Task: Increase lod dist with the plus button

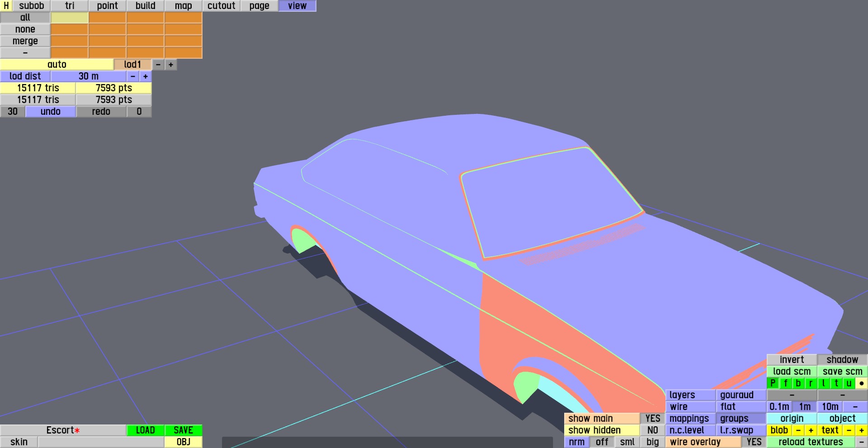Action: point(146,76)
